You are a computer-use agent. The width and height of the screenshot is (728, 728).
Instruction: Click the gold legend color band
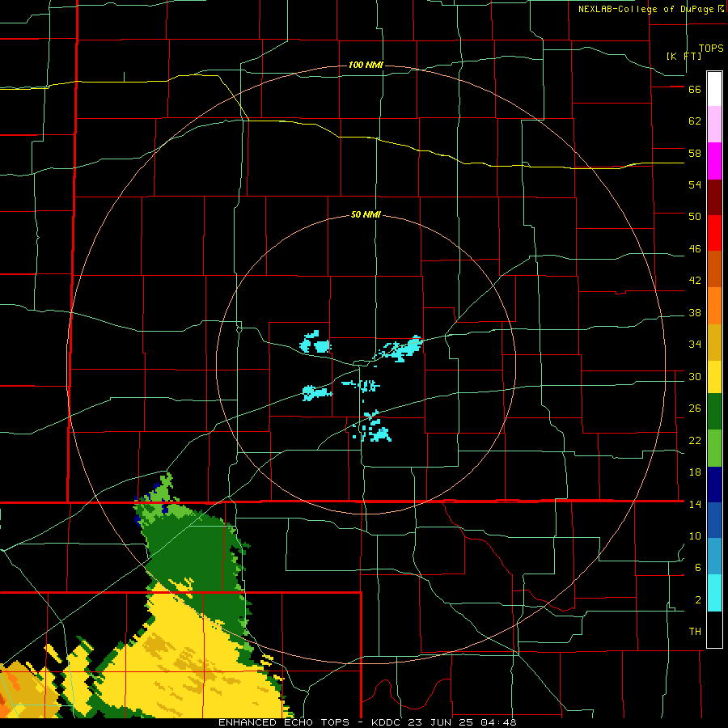pyautogui.click(x=714, y=342)
